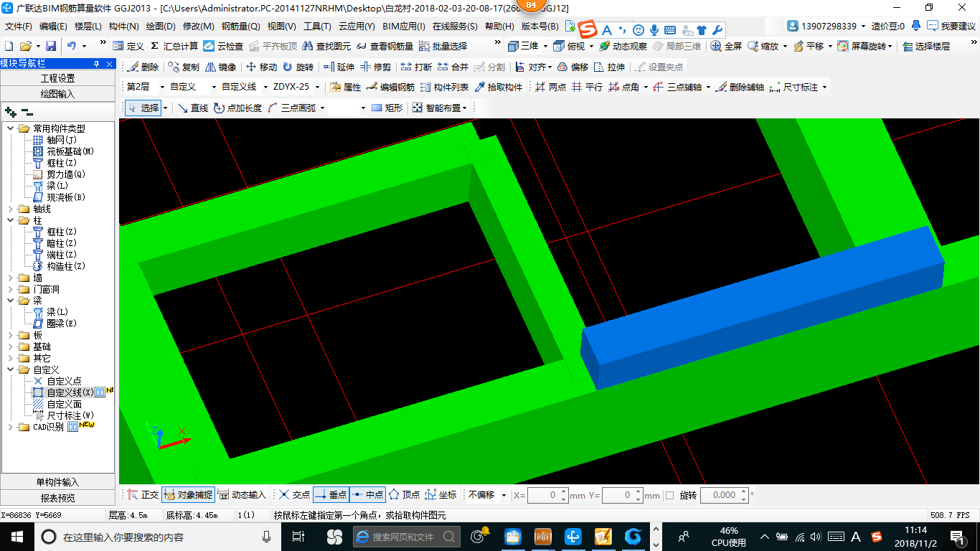Open 查看钢筋量 view rebar quantity
Screen dimensions: 980x551
(x=385, y=46)
